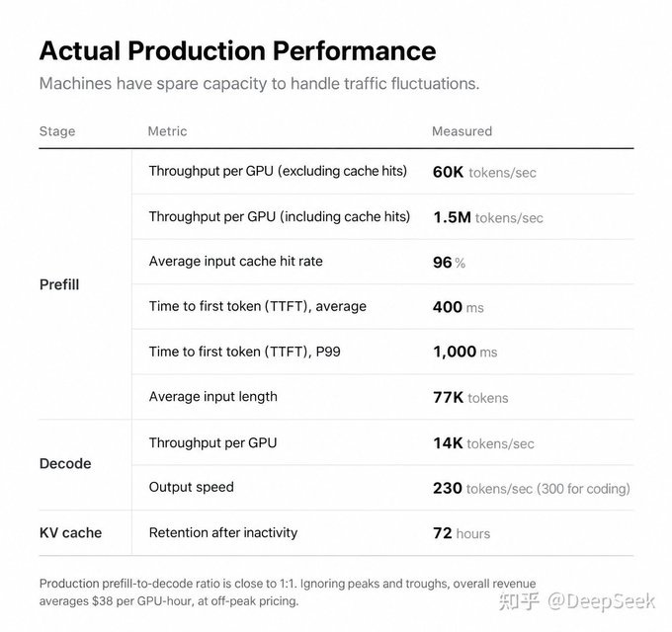Viewport: 672px width, 632px height.
Task: Click Throughput per GPU including cache hits
Action: pos(280,216)
